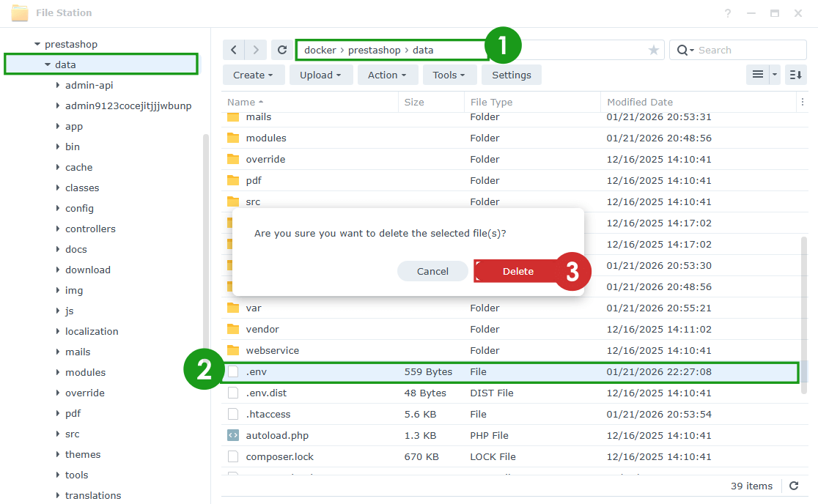Image resolution: width=818 pixels, height=504 pixels.
Task: Open the Action menu
Action: click(388, 74)
